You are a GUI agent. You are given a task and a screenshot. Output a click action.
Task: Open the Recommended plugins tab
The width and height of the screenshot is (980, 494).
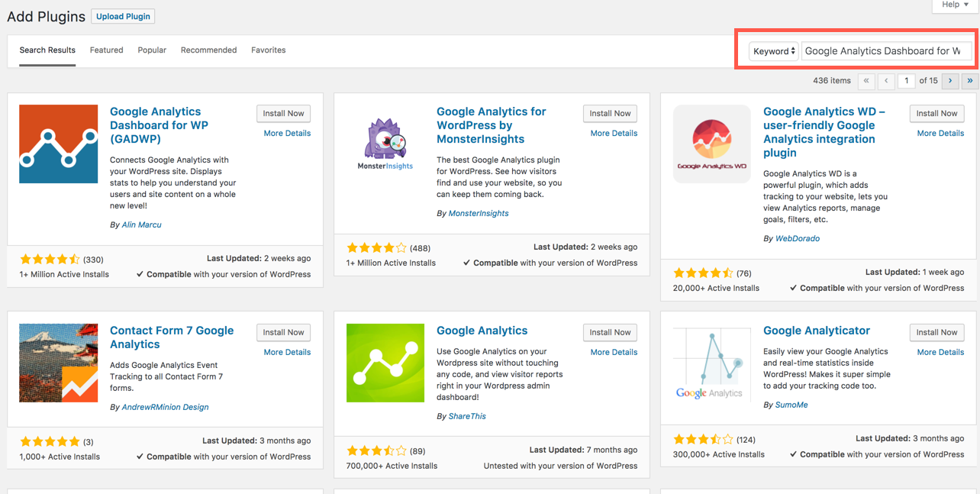coord(208,50)
